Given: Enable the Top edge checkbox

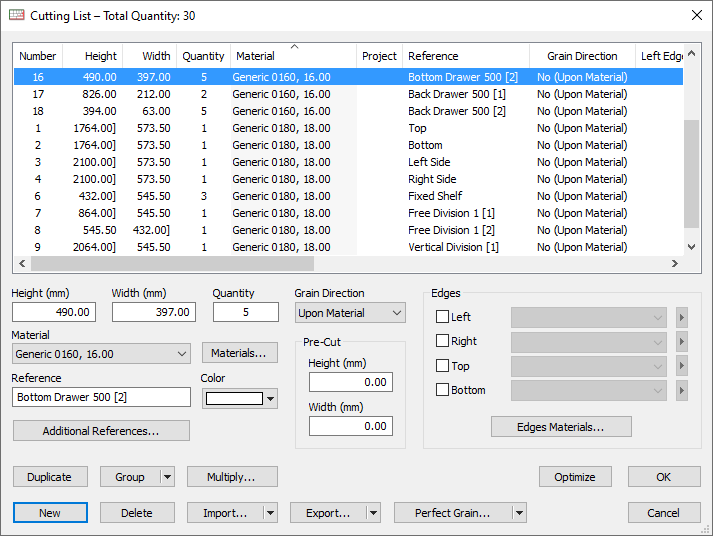Looking at the screenshot, I should 442,366.
